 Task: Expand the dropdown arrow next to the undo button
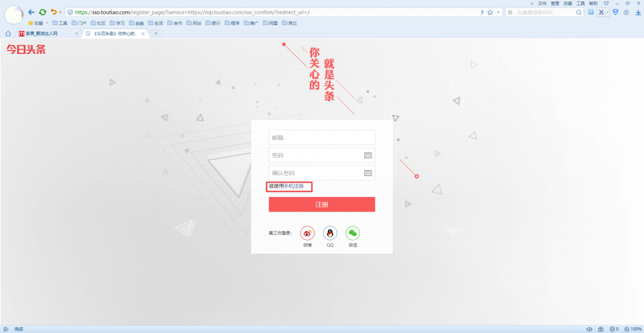coord(60,12)
